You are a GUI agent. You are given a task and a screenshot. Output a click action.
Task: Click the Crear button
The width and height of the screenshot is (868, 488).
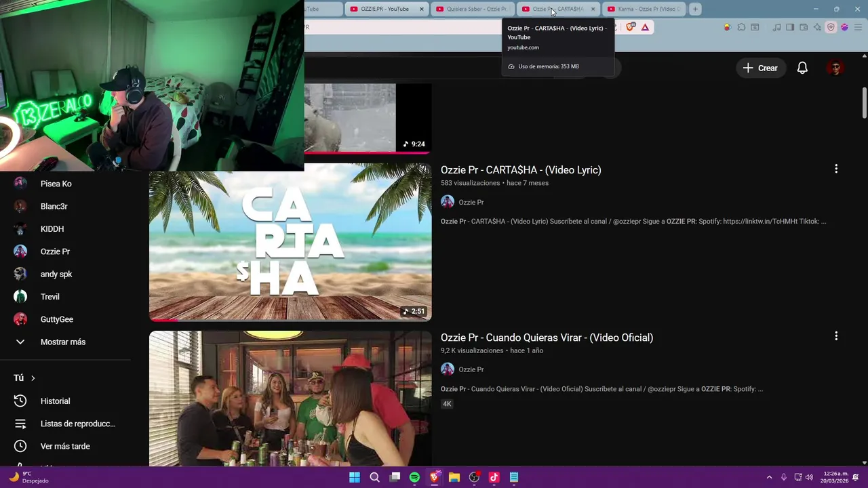(760, 68)
